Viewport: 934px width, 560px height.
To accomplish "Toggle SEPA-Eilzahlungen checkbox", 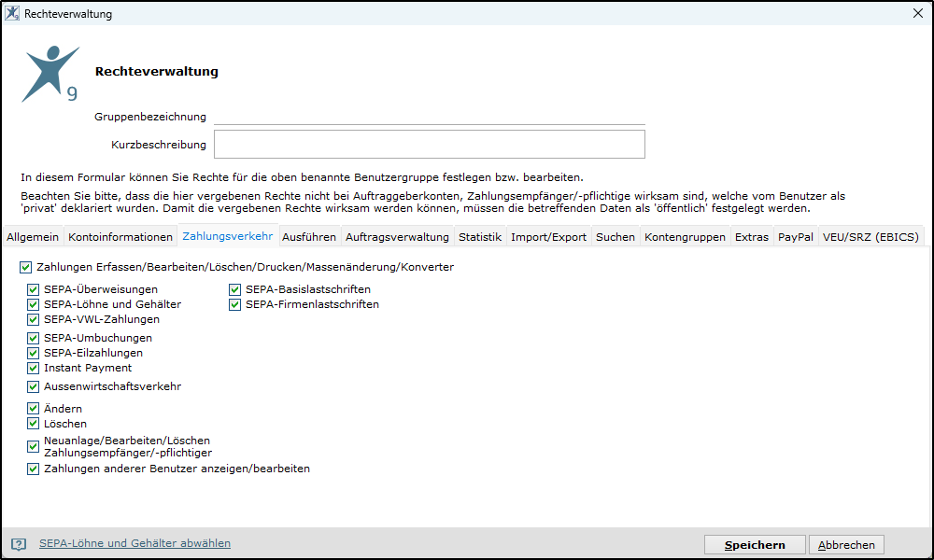I will click(34, 353).
